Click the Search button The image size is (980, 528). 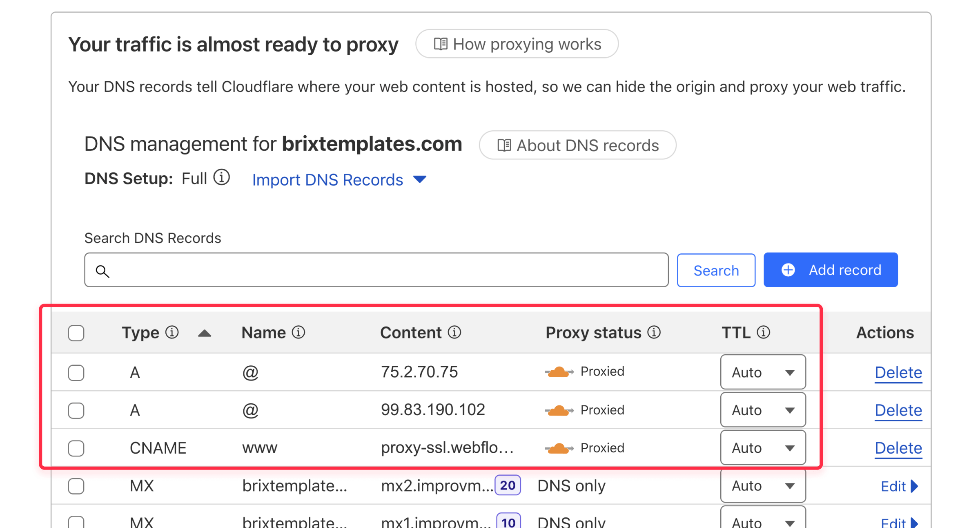click(716, 270)
